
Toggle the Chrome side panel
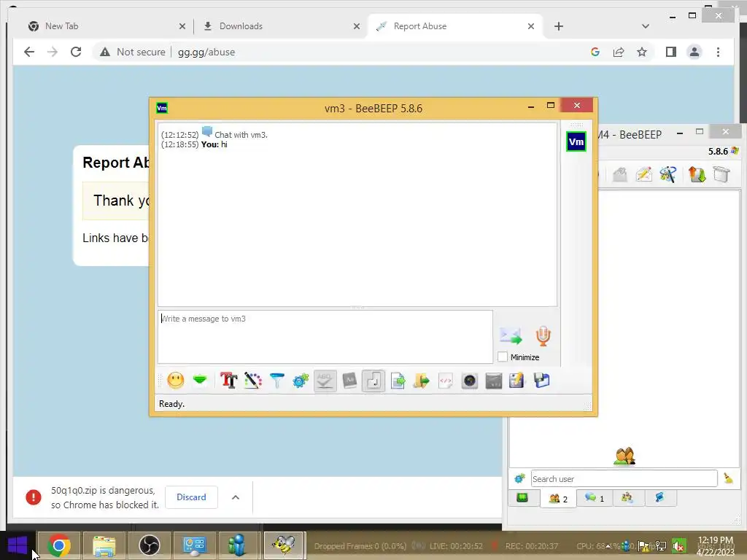coord(671,52)
